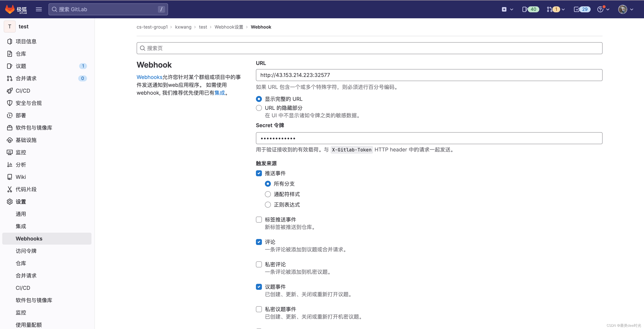This screenshot has width=644, height=329.
Task: Click into the Secret 令牌 field
Action: tap(429, 138)
